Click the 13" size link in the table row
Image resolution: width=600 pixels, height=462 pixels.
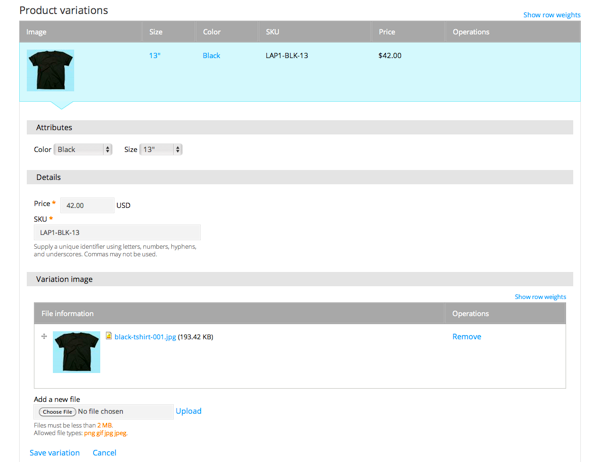(x=155, y=56)
